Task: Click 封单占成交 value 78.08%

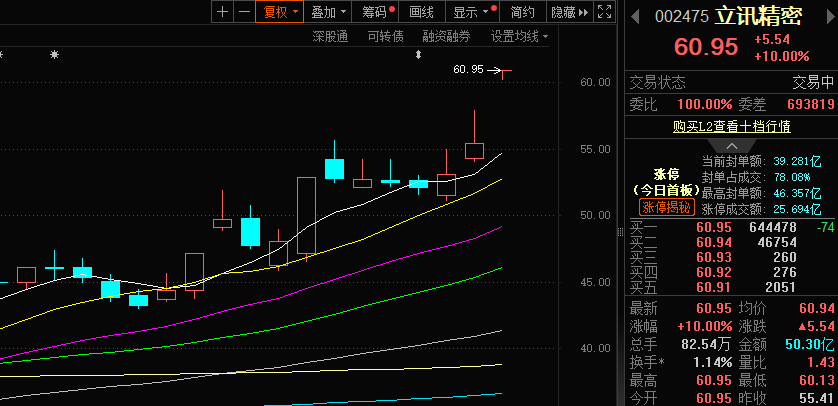Action: [x=792, y=177]
